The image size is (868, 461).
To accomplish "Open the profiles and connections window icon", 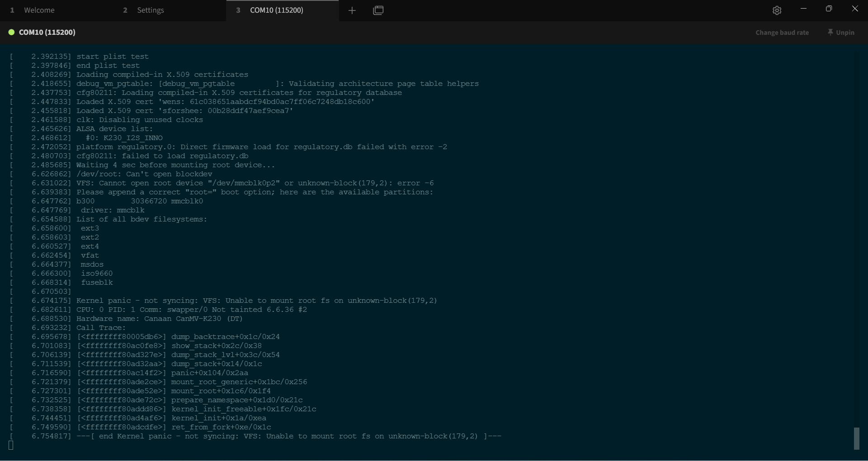I will [x=378, y=10].
